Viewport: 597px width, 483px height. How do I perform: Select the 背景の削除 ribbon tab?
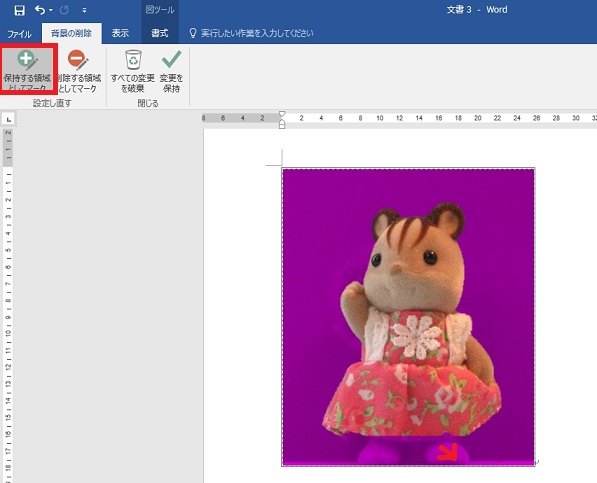72,33
